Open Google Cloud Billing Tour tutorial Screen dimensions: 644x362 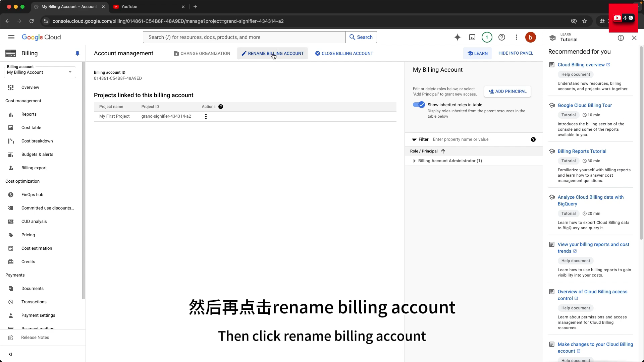click(x=585, y=105)
